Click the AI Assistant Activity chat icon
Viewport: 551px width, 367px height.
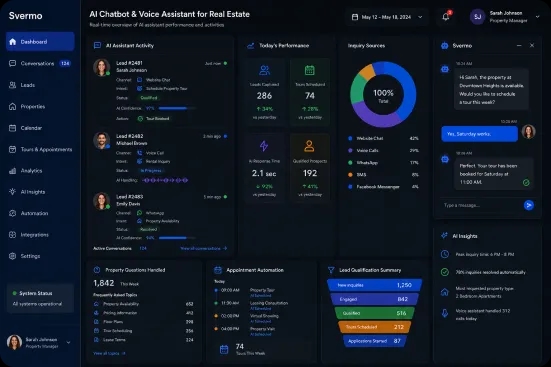(97, 45)
